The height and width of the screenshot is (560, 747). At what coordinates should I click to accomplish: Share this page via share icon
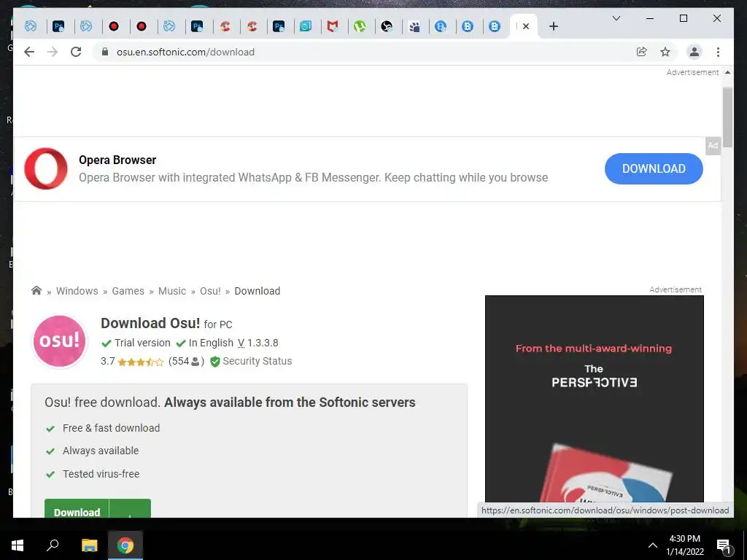point(642,52)
